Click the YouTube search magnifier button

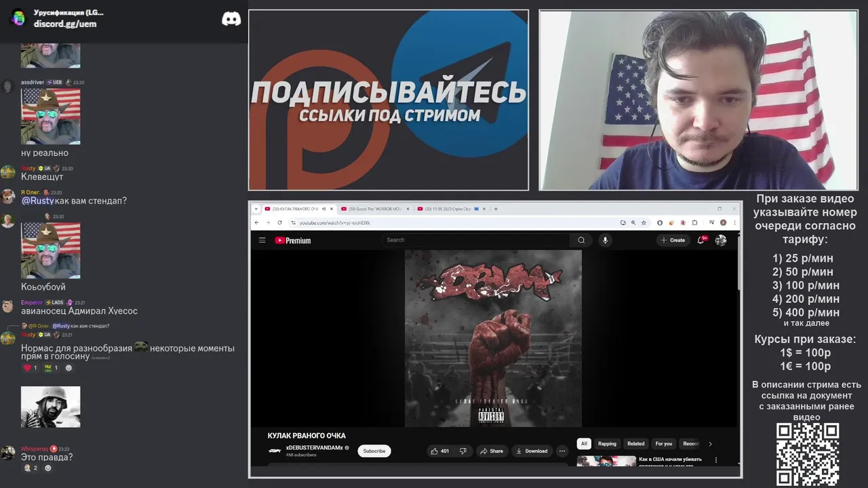(581, 240)
